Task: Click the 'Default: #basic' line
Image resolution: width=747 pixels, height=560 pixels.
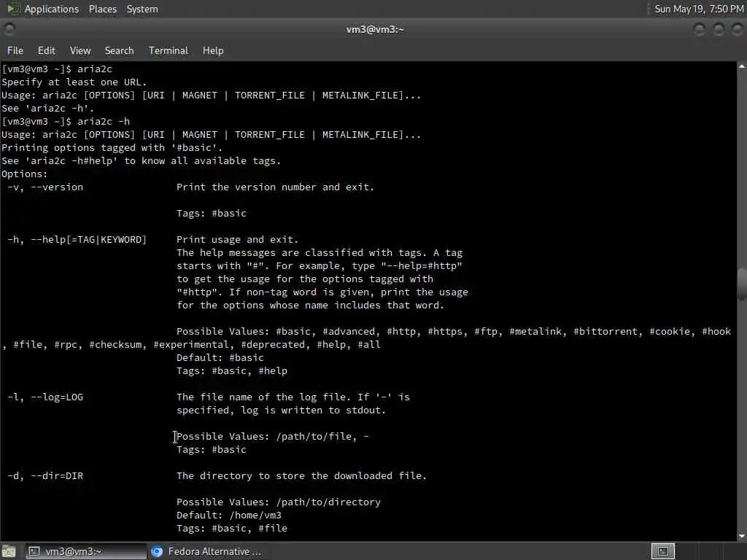Action: tap(220, 357)
